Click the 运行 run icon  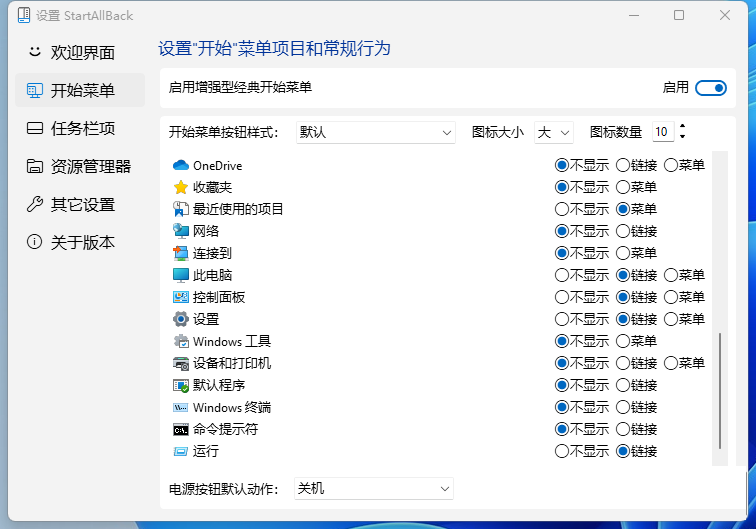coord(181,451)
